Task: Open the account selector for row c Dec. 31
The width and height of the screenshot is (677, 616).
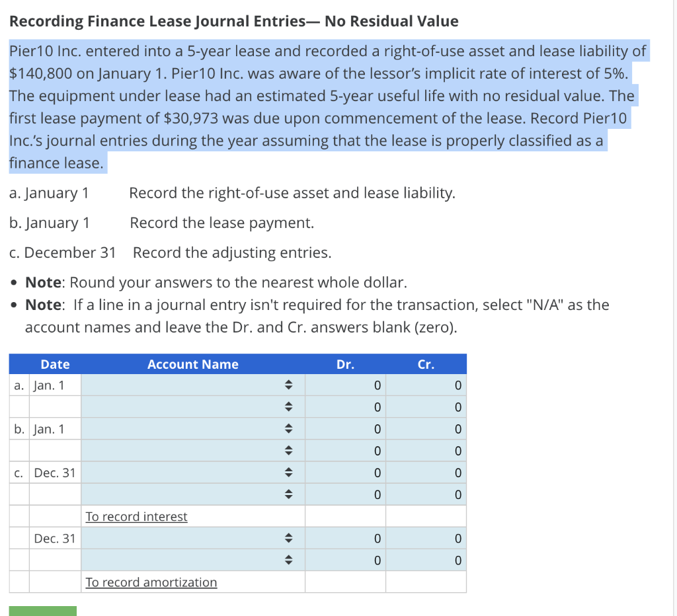Action: point(288,473)
